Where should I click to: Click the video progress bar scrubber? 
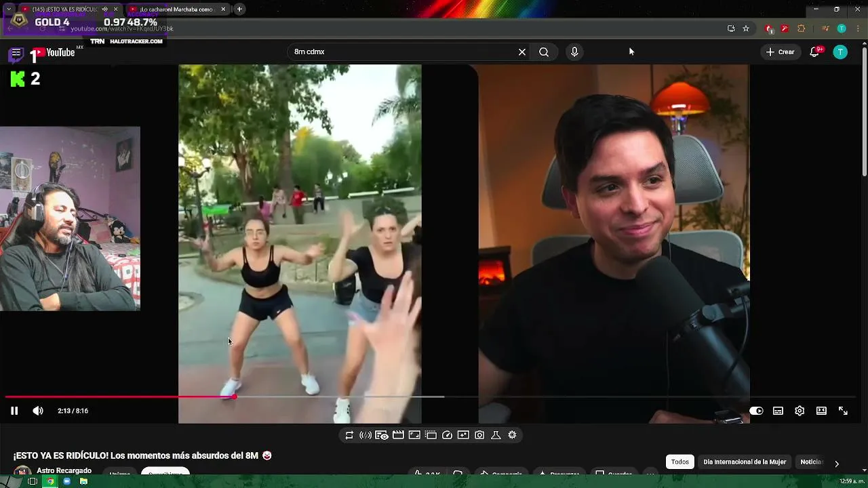235,397
